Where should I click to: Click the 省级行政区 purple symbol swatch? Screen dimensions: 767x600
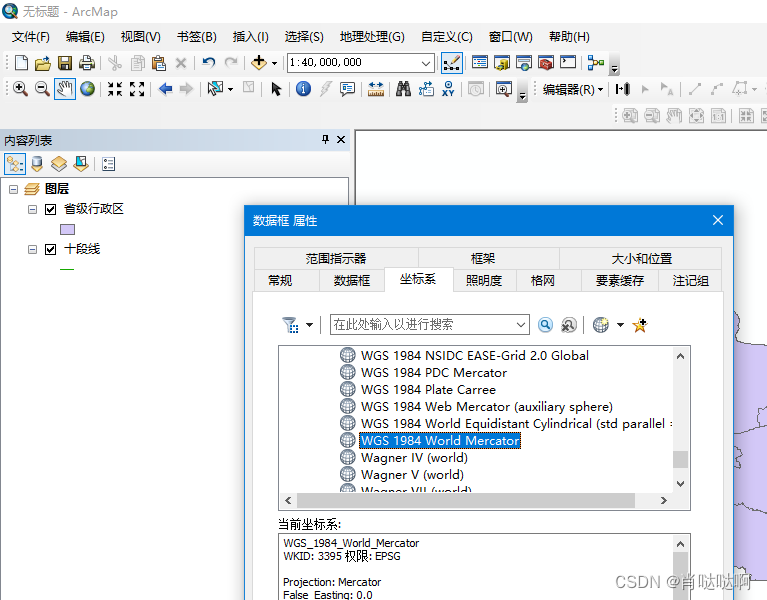[67, 229]
